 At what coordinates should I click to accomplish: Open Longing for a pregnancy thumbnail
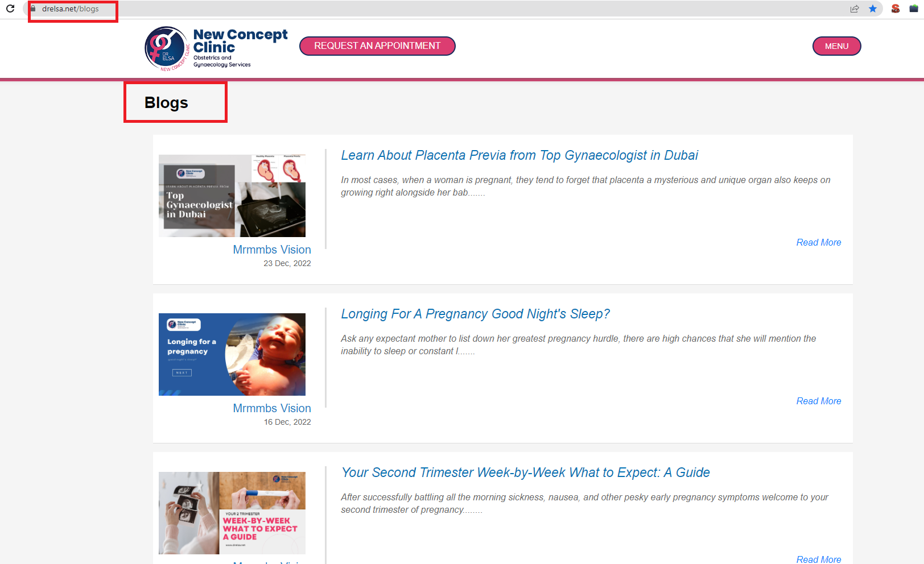click(x=232, y=354)
